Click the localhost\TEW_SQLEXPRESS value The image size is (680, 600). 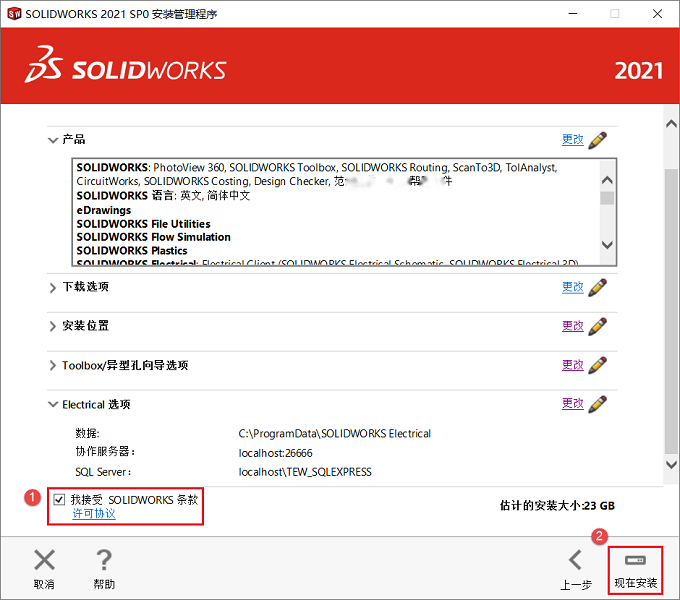[x=305, y=472]
